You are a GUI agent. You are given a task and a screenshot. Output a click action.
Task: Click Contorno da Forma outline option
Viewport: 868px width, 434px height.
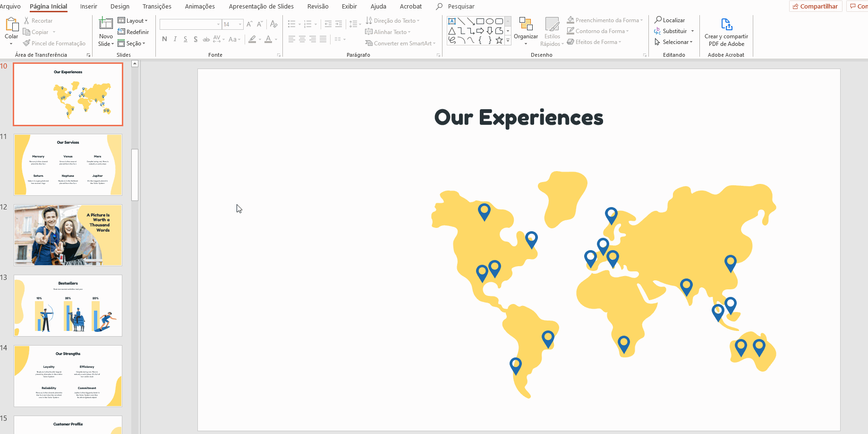[x=598, y=31]
